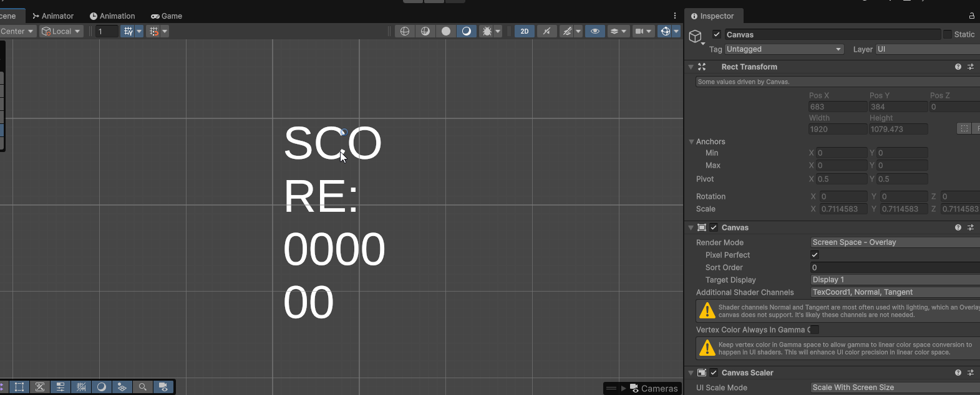
Task: Open Rect Transform presets sliders icon
Action: coord(971,67)
